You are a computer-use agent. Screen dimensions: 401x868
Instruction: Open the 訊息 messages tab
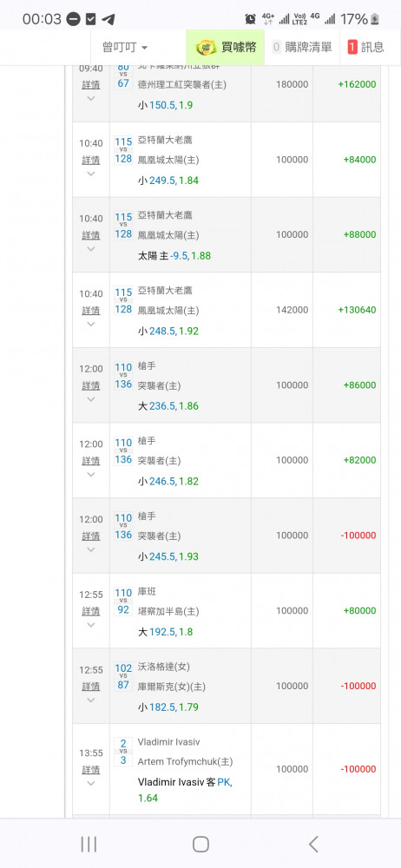(365, 48)
